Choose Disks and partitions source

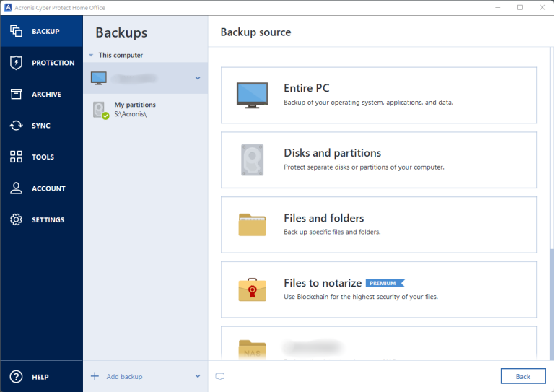(x=379, y=160)
